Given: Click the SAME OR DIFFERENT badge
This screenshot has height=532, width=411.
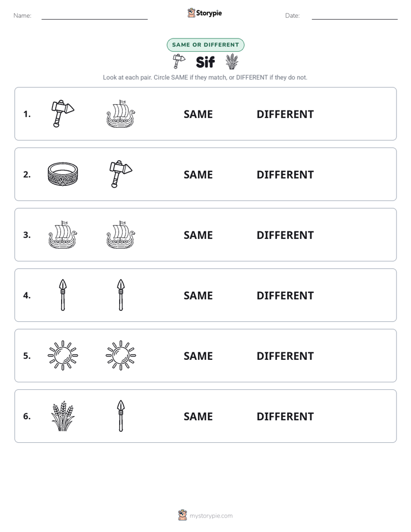Looking at the screenshot, I should pos(205,45).
